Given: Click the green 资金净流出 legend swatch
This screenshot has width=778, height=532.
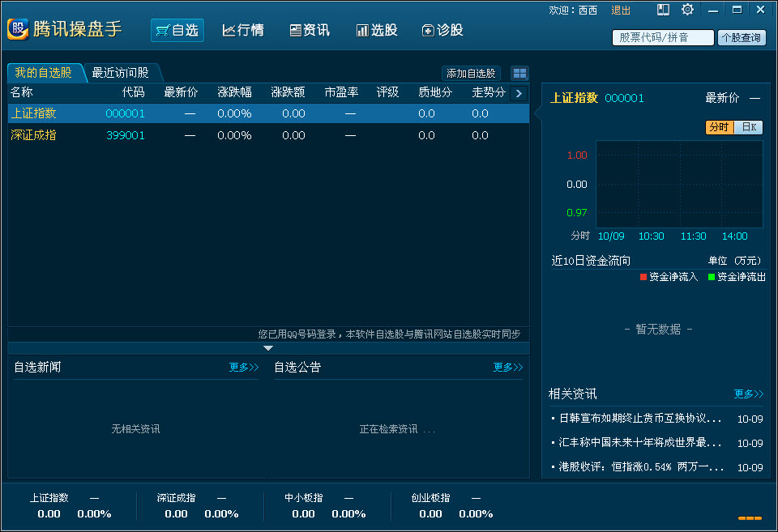Looking at the screenshot, I should point(712,277).
